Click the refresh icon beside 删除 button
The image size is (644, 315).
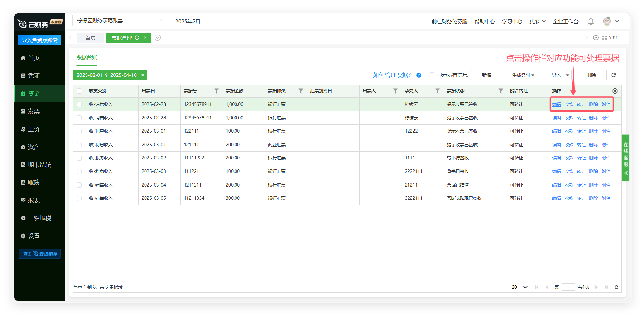click(x=614, y=75)
